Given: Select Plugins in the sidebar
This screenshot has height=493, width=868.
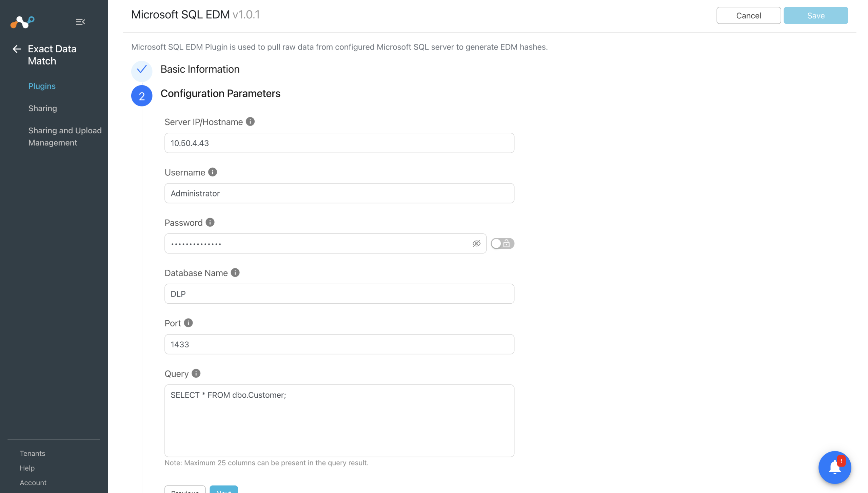Looking at the screenshot, I should click(x=42, y=86).
